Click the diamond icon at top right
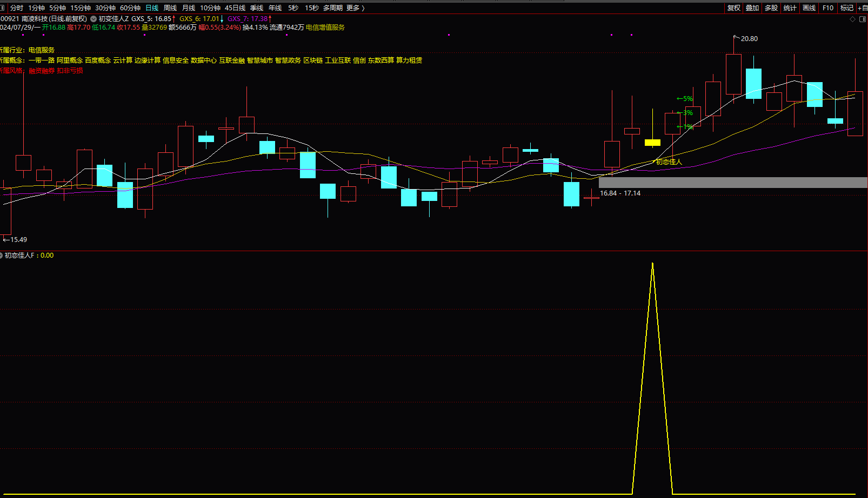This screenshot has height=498, width=868. (x=853, y=19)
